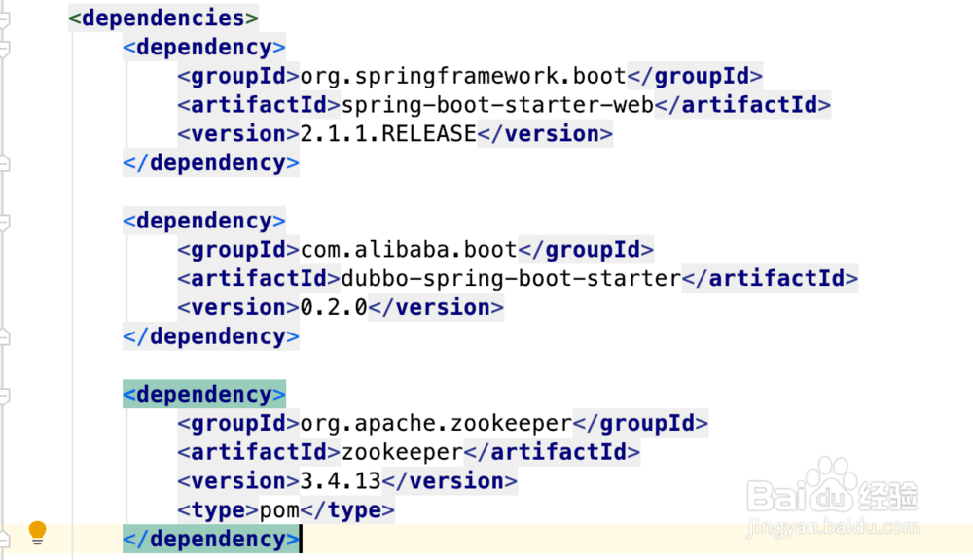
Task: Click the zookeeper artifactId value
Action: pyautogui.click(x=402, y=452)
